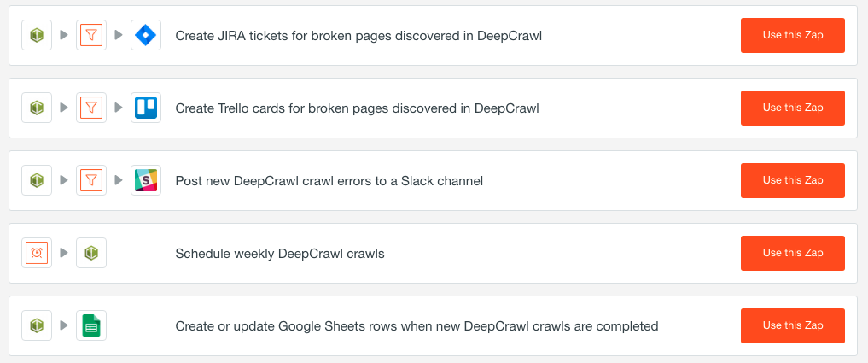The height and width of the screenshot is (363, 868).
Task: Click the Google Sheets app icon
Action: (x=91, y=326)
